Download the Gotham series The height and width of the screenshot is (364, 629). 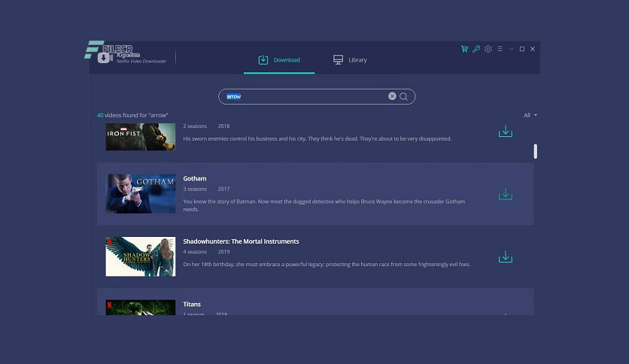[x=506, y=194]
